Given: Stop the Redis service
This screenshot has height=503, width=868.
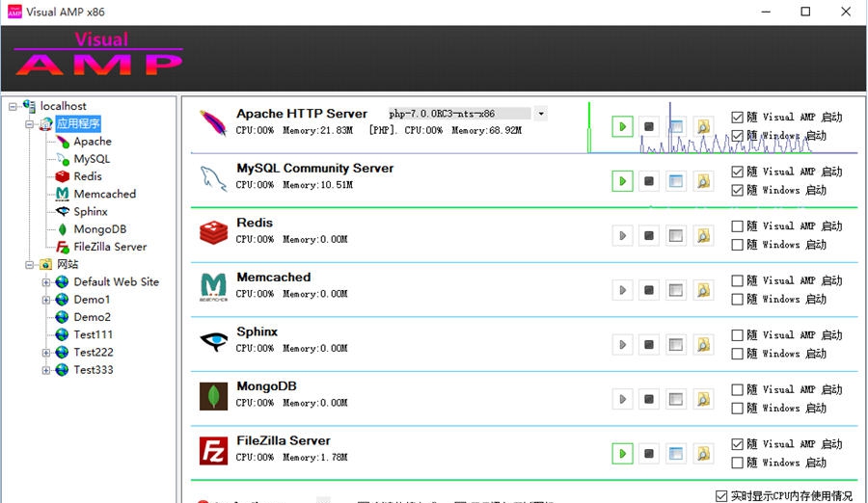Looking at the screenshot, I should coord(649,236).
